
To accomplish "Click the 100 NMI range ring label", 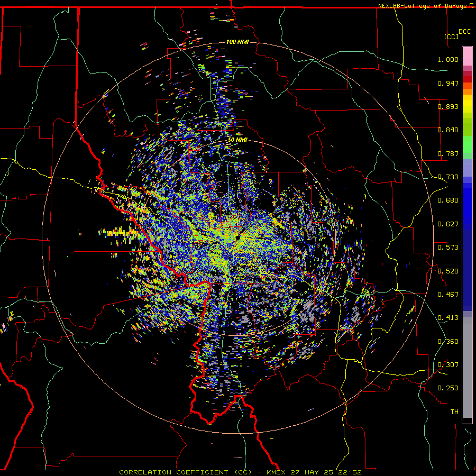I will point(237,42).
